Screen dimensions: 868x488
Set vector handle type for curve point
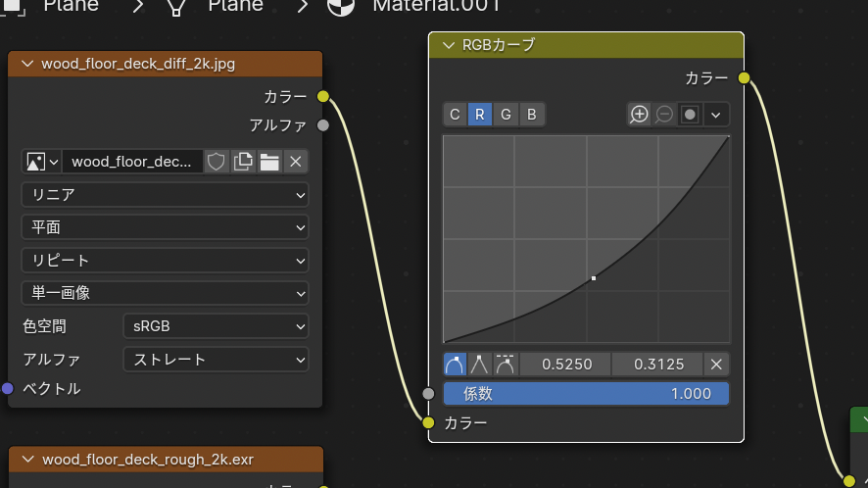(x=480, y=365)
